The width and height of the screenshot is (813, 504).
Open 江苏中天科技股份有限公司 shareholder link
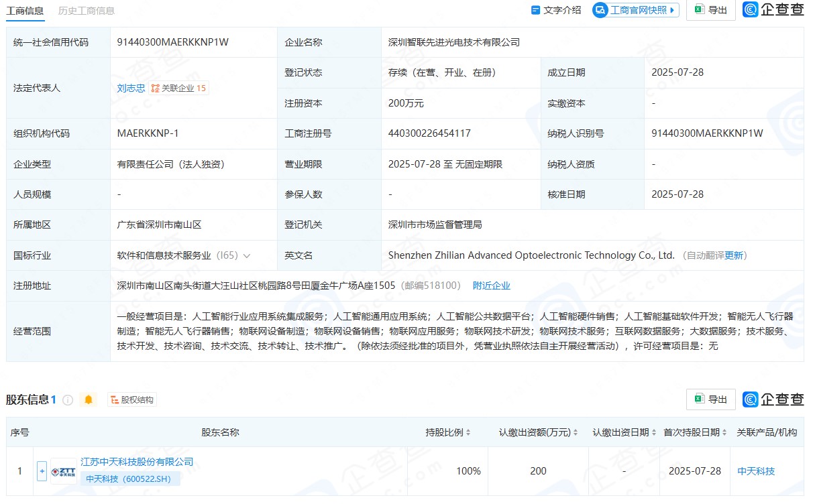point(137,462)
